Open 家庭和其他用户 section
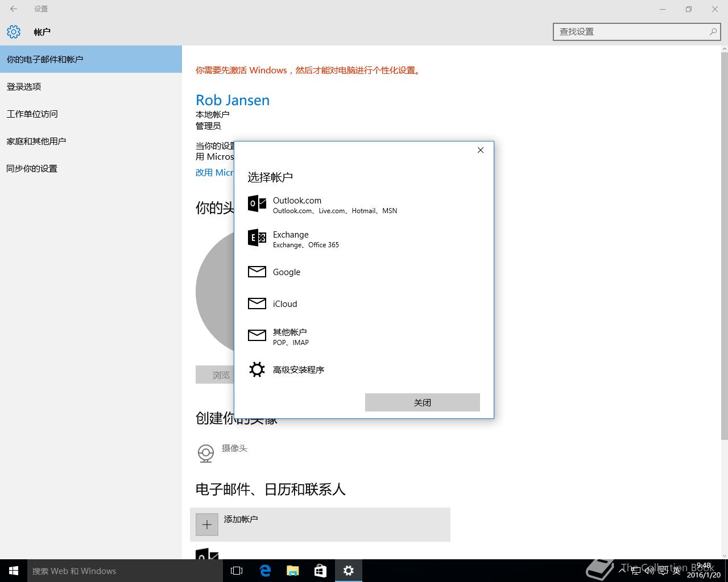Screen dimensions: 728x582 tap(91, 141)
